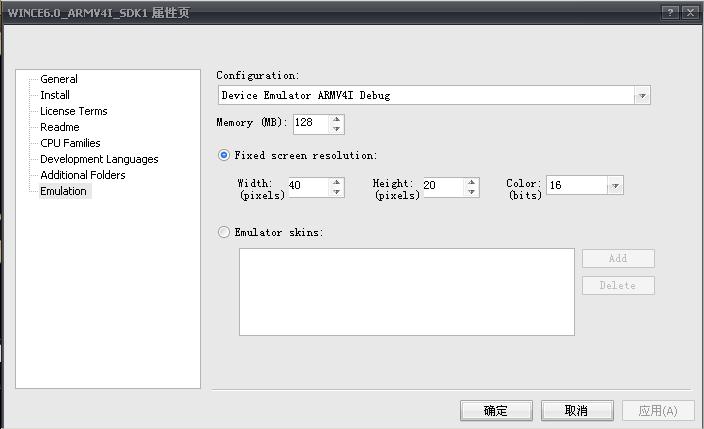Select General in the property tree
Image resolution: width=704 pixels, height=429 pixels.
(x=59, y=79)
